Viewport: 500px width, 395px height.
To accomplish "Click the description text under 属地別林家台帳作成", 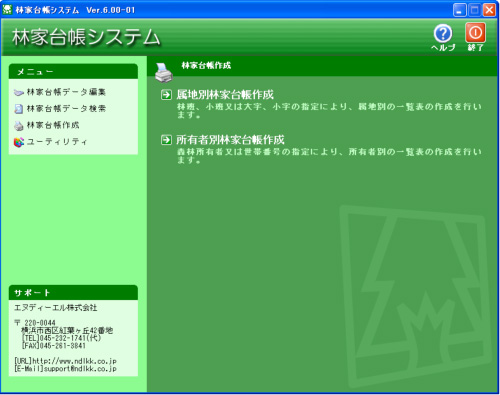I will point(329,111).
